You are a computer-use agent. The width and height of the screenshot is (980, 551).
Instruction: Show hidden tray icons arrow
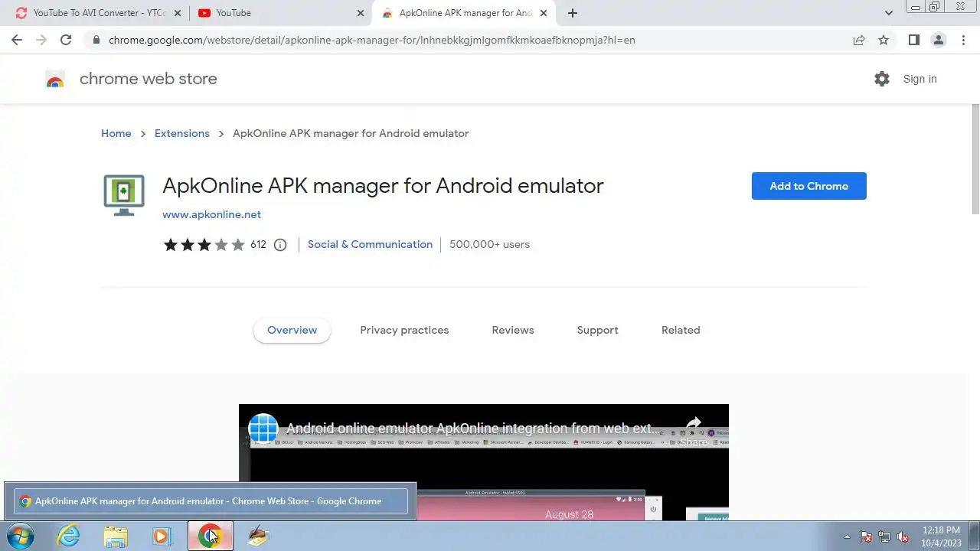pos(847,536)
